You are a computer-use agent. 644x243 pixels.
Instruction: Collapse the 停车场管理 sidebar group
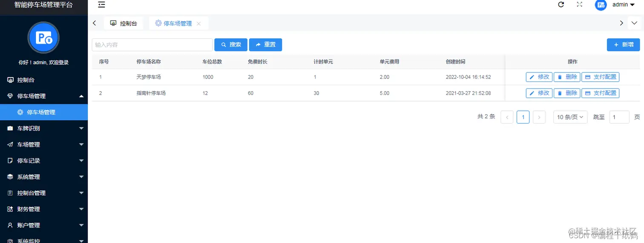44,96
